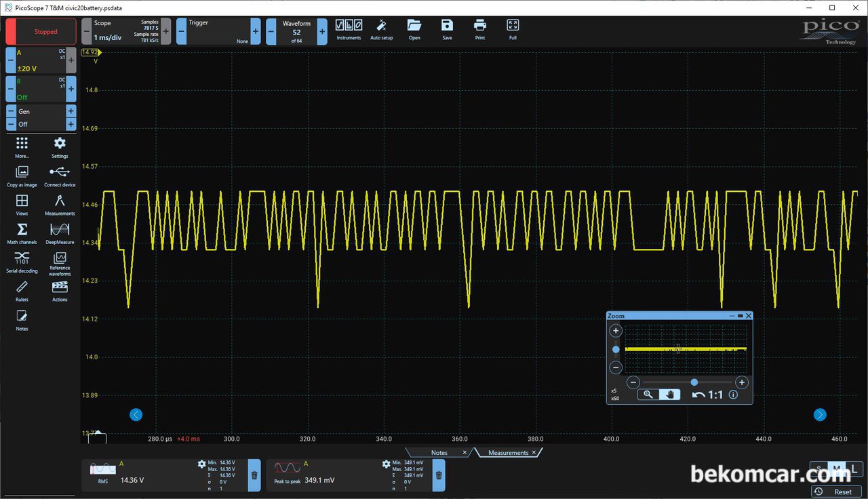Click the Zoom panel overview thumbnail
The width and height of the screenshot is (868, 499).
coord(686,348)
